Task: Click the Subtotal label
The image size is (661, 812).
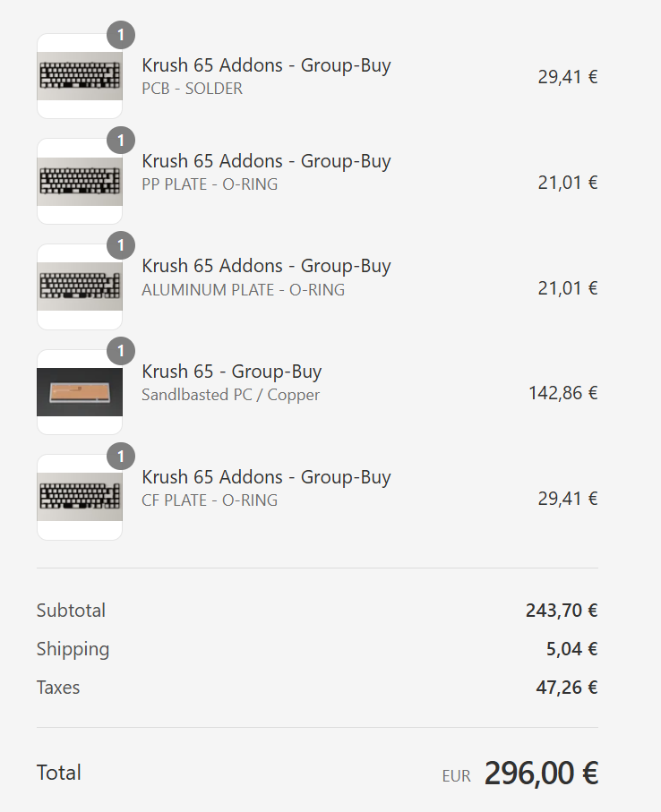Action: point(71,611)
